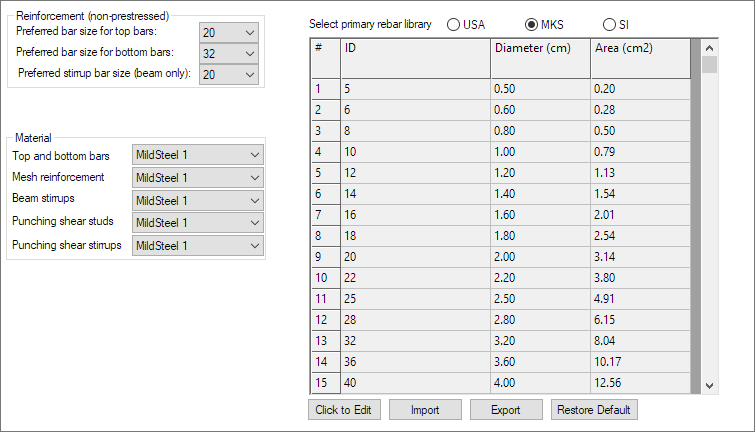The image size is (755, 432).
Task: Expand preferred bottom bar size dropdown
Action: click(228, 54)
